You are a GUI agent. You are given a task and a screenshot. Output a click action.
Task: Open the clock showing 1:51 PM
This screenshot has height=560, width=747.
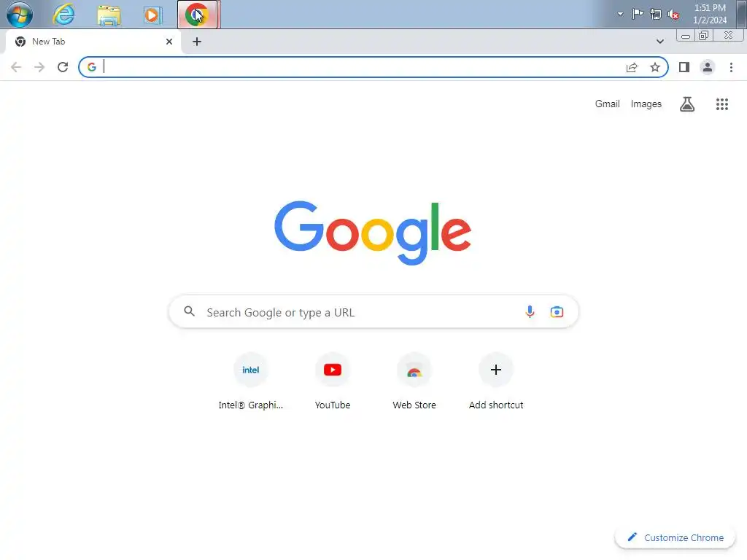pyautogui.click(x=710, y=14)
